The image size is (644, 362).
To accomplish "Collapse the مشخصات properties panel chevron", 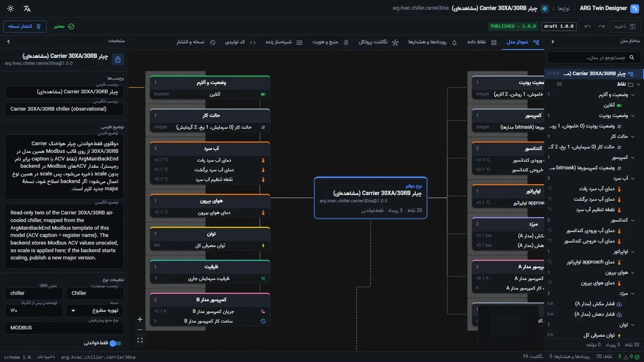I will pos(8,41).
